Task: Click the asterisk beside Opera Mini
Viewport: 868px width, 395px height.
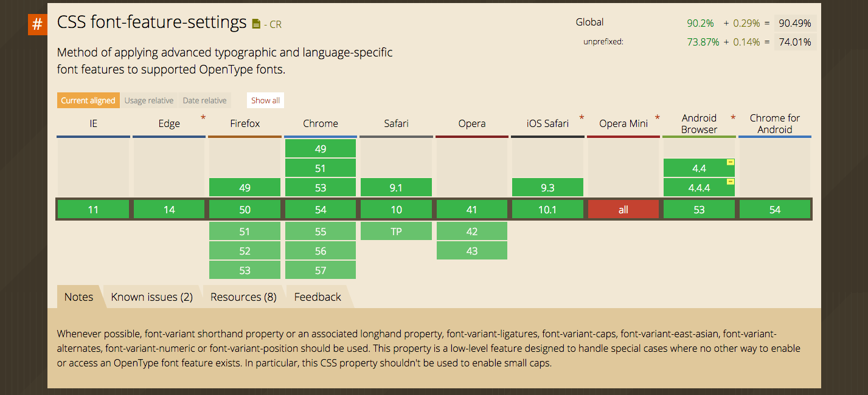Action: point(658,117)
